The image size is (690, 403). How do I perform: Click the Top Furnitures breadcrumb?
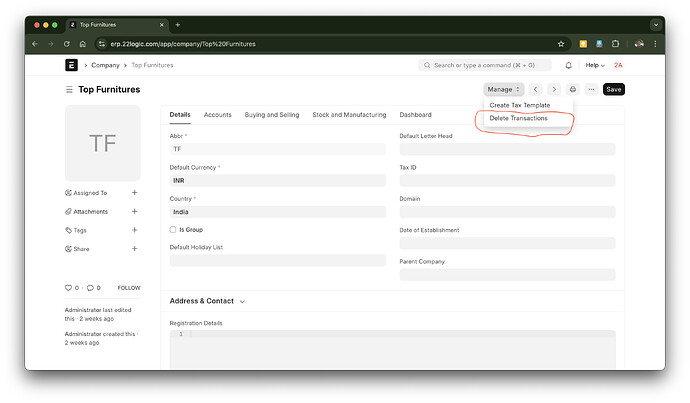click(152, 65)
